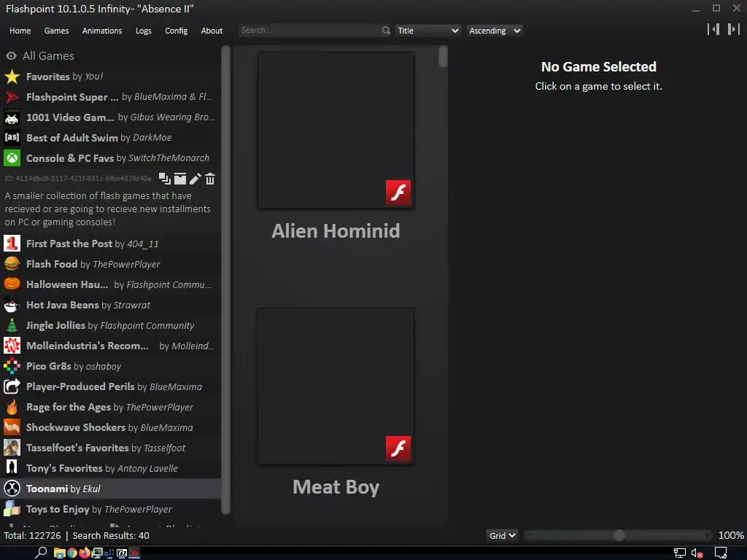Click the game grid scrollbar thumb
Screen dimensions: 747x560
pyautogui.click(x=443, y=57)
